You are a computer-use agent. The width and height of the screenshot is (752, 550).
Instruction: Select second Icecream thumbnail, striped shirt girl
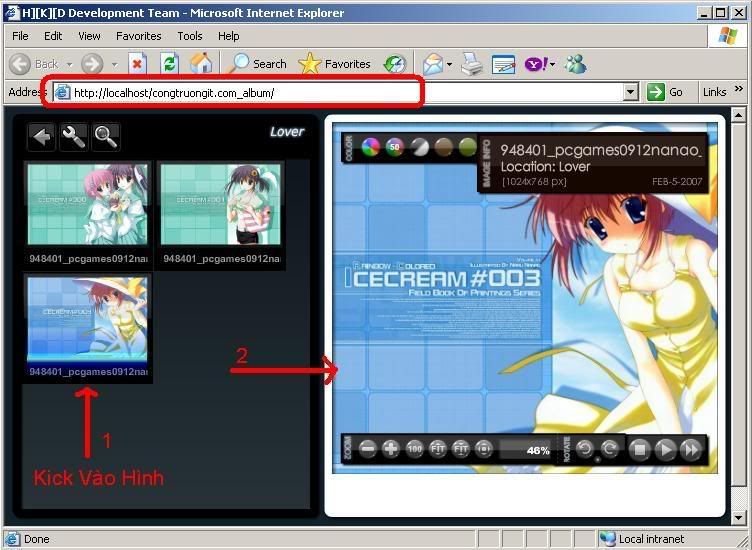coord(221,204)
